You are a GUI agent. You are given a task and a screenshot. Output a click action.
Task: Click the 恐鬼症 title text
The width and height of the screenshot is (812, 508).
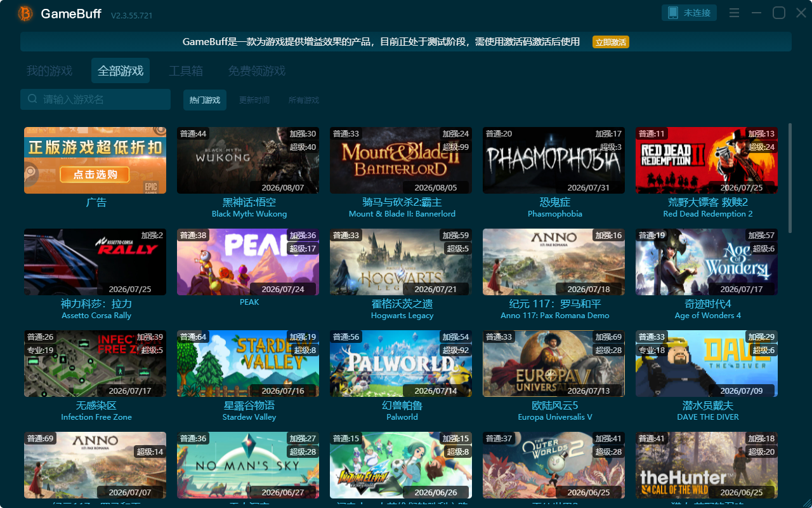pos(555,203)
